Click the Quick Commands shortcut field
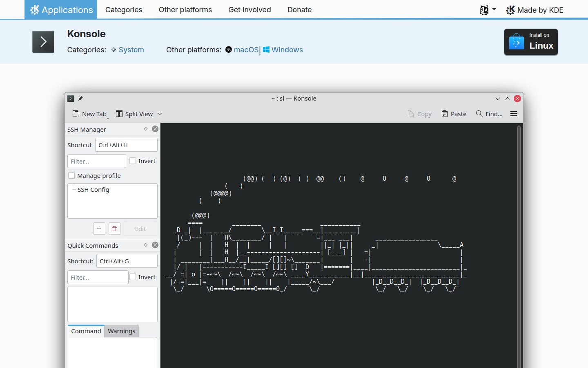This screenshot has height=368, width=588. click(x=127, y=261)
